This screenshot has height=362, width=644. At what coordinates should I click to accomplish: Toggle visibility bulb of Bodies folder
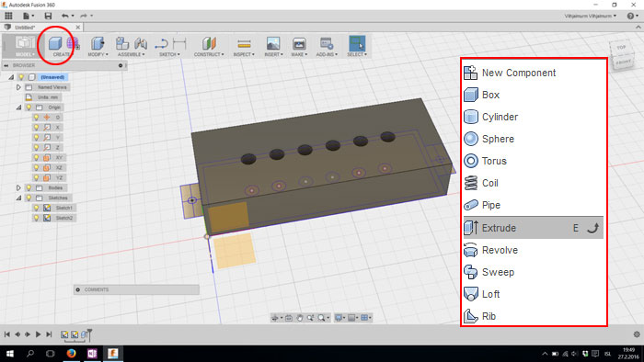29,187
